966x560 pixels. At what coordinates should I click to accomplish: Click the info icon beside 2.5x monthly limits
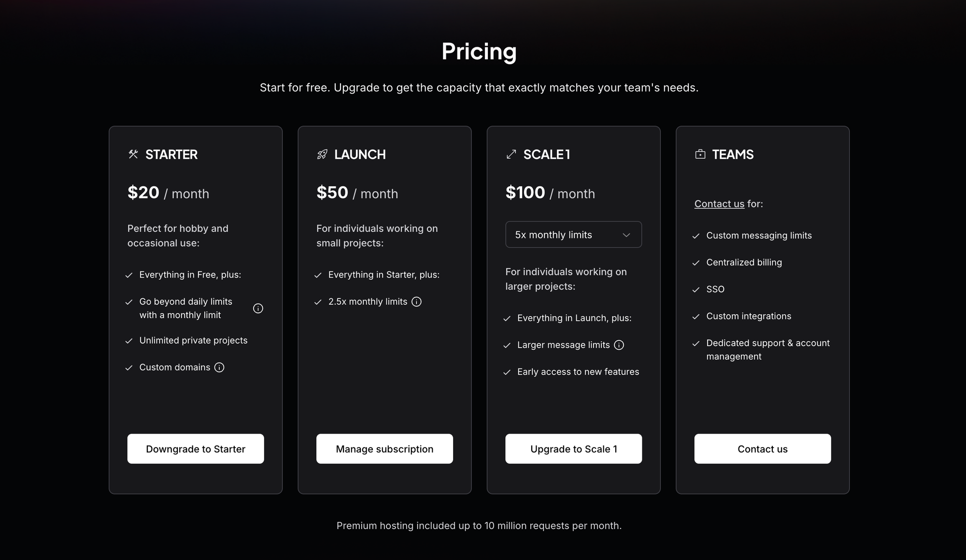tap(416, 301)
